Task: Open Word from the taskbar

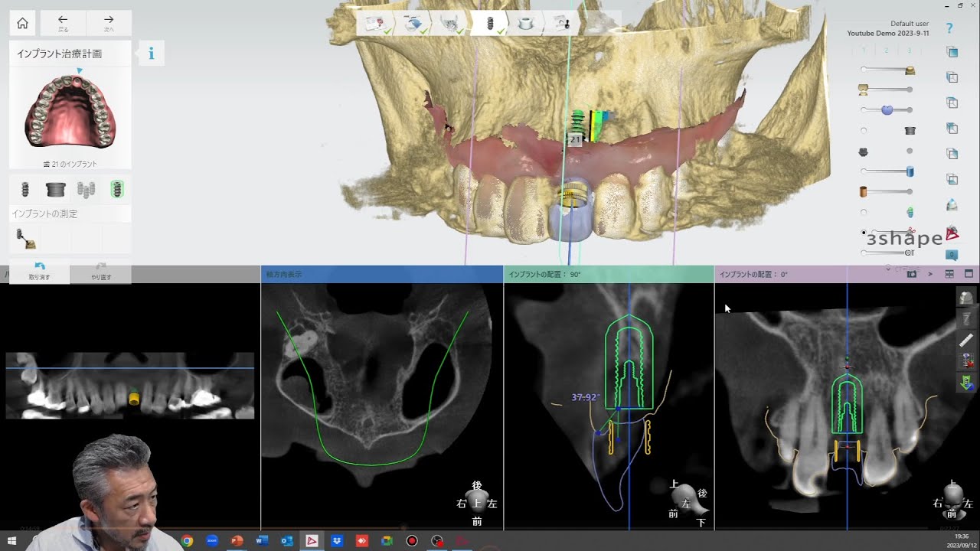Action: 262,541
